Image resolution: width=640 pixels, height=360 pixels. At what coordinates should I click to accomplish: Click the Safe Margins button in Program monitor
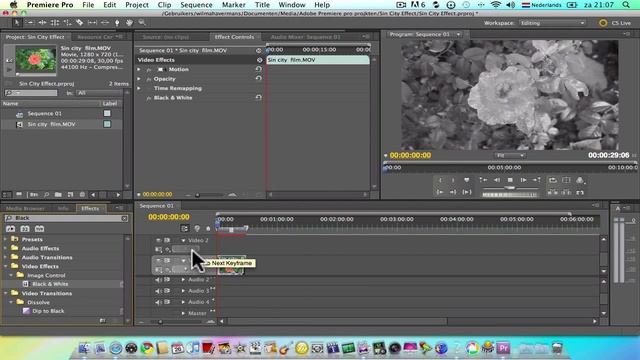pyautogui.click(x=566, y=180)
